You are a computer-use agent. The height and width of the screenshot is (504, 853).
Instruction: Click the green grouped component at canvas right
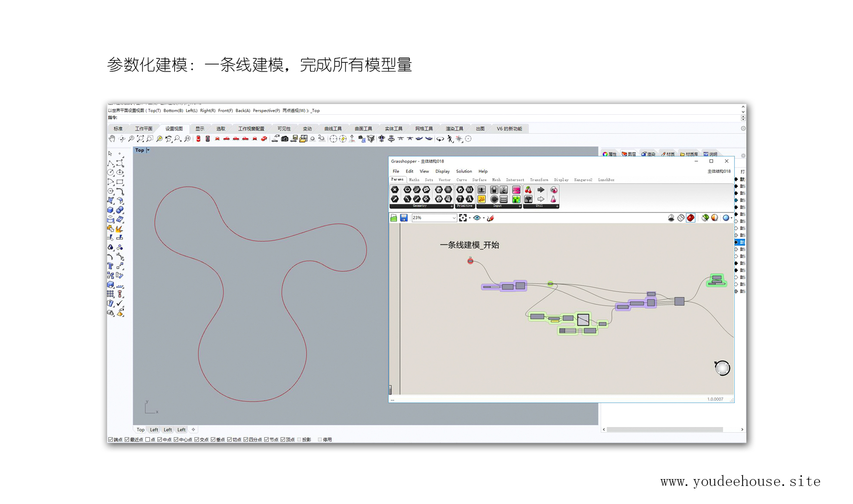(717, 280)
